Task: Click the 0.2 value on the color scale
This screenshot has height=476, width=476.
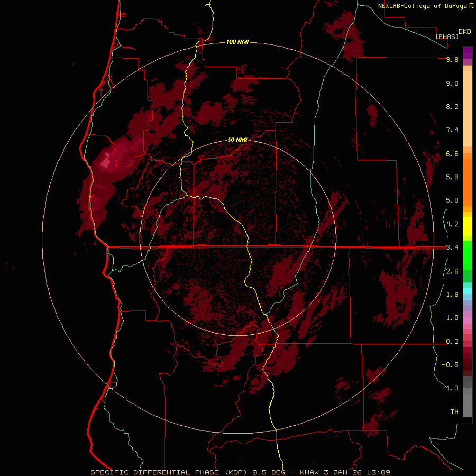Action: pos(452,342)
